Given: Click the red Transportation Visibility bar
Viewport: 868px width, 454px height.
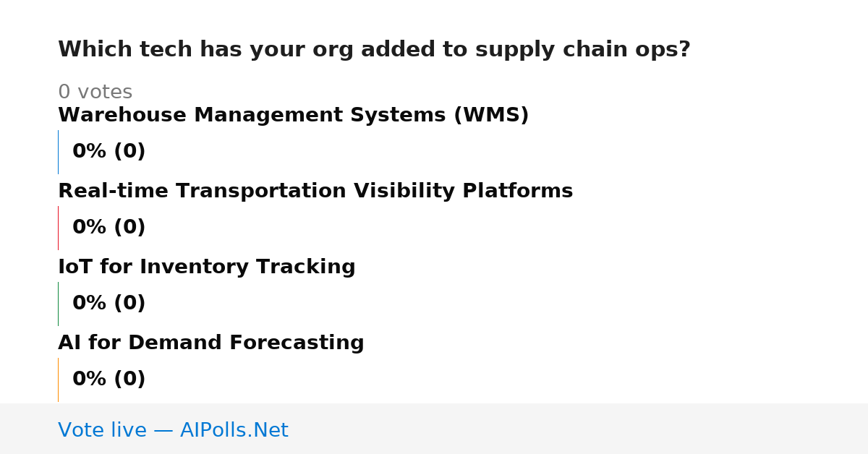Looking at the screenshot, I should (x=58, y=228).
